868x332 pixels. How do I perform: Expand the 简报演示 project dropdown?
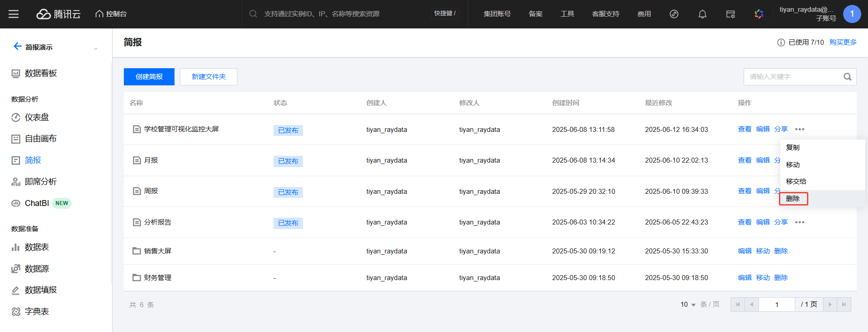point(95,48)
